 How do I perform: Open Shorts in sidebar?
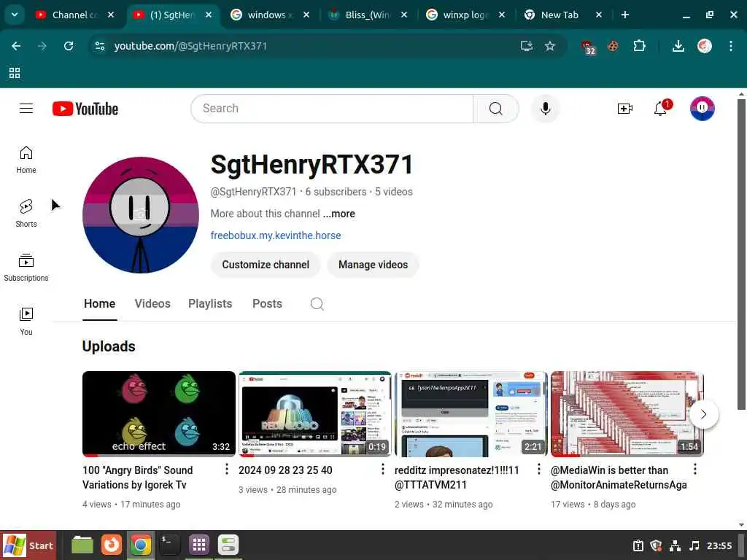point(26,214)
